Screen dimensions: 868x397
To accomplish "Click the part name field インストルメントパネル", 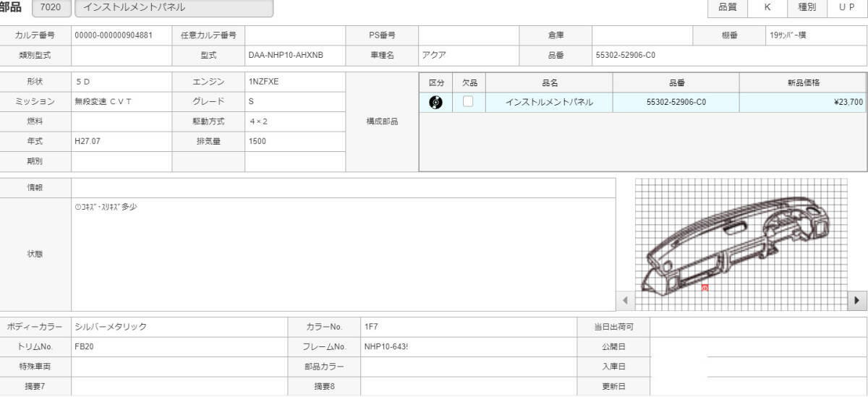I will [174, 8].
